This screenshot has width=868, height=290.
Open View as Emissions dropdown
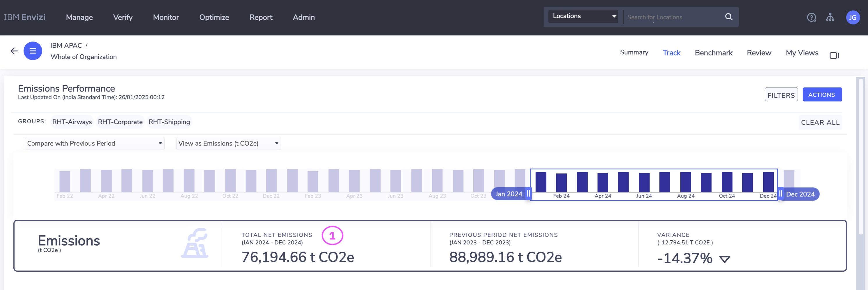(228, 143)
